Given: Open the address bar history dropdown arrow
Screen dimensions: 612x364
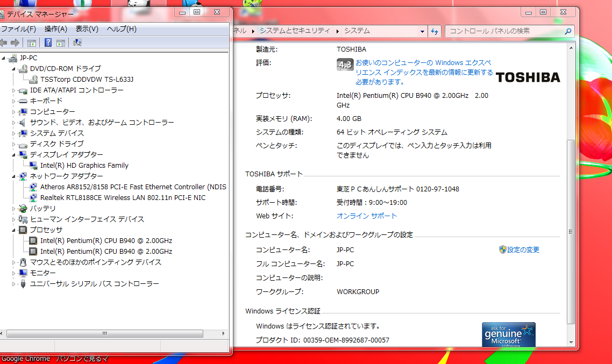Looking at the screenshot, I should point(422,31).
